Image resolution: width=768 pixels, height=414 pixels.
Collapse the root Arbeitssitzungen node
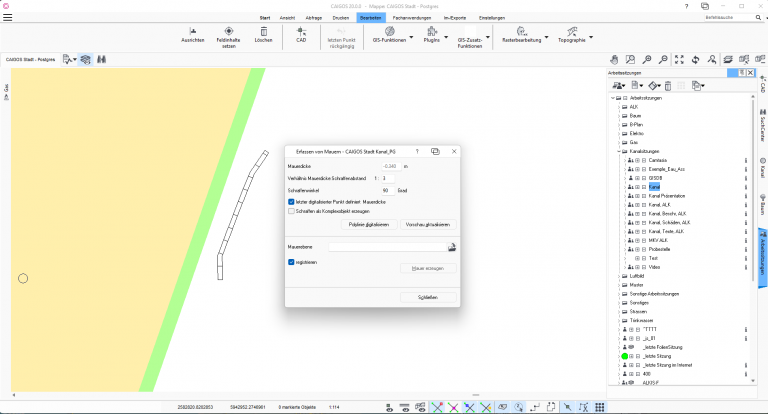click(x=613, y=98)
